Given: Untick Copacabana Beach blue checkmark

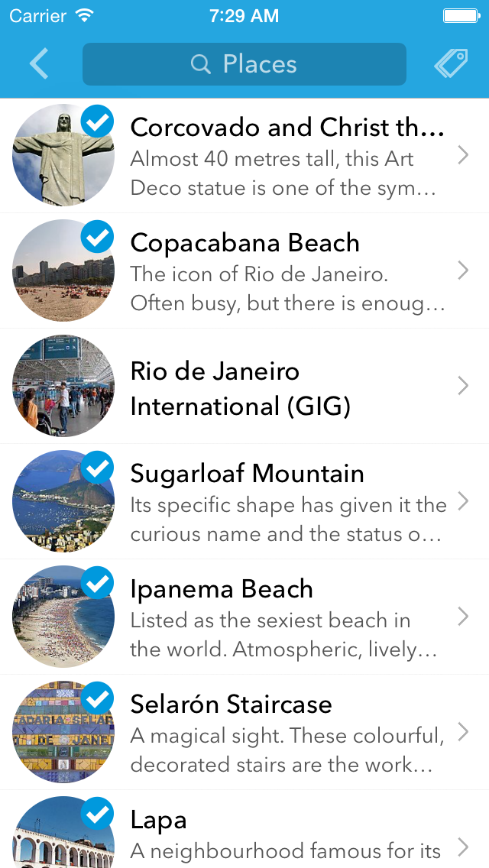Looking at the screenshot, I should pos(97,237).
